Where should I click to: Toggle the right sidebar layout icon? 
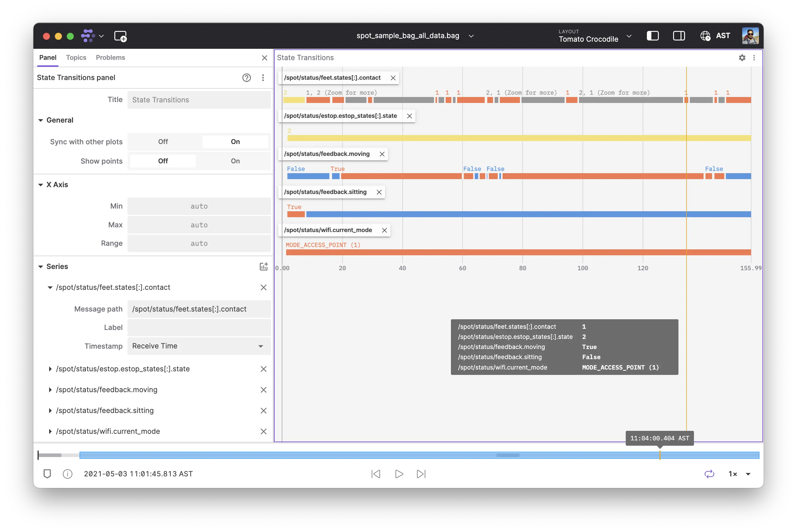click(x=678, y=36)
